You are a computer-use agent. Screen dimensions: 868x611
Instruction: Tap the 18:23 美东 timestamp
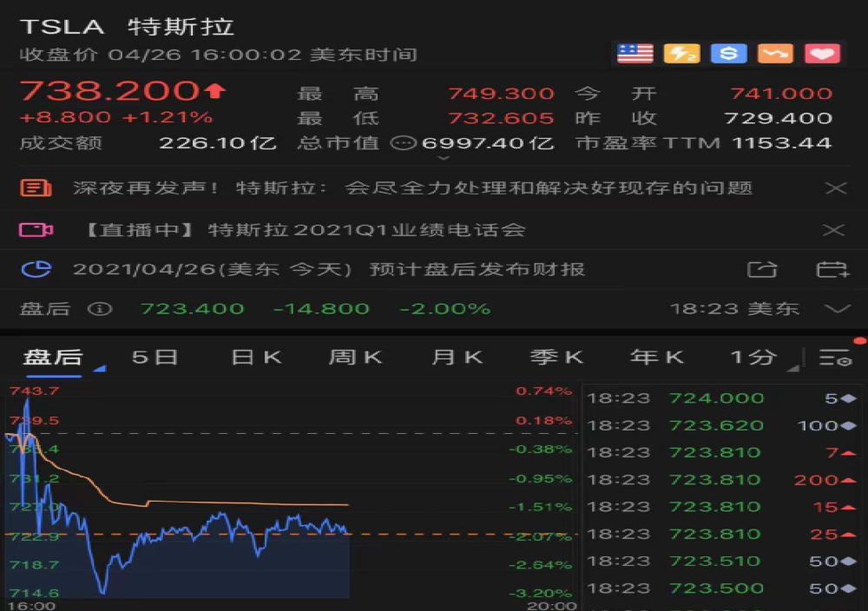pos(734,309)
